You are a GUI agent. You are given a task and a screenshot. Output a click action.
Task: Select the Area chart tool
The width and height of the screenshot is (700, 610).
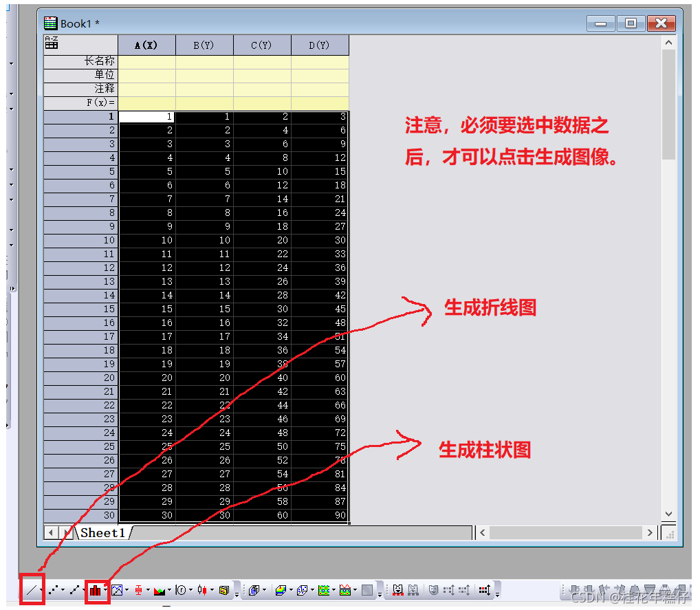click(x=160, y=591)
